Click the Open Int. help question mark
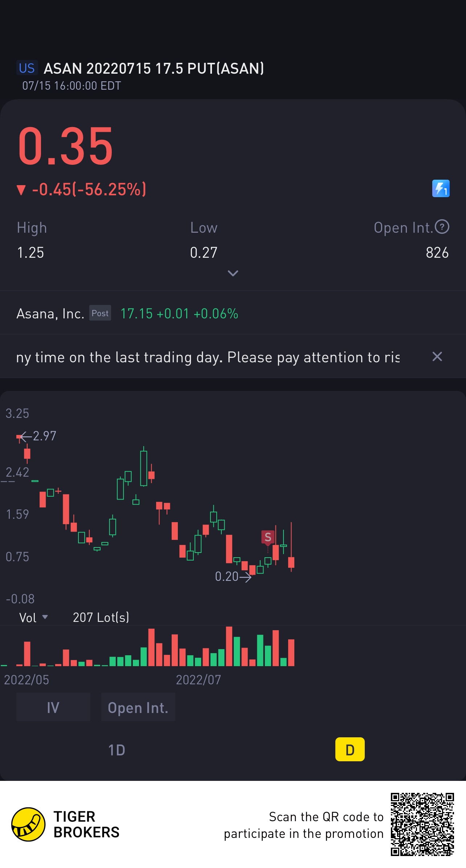 (442, 227)
